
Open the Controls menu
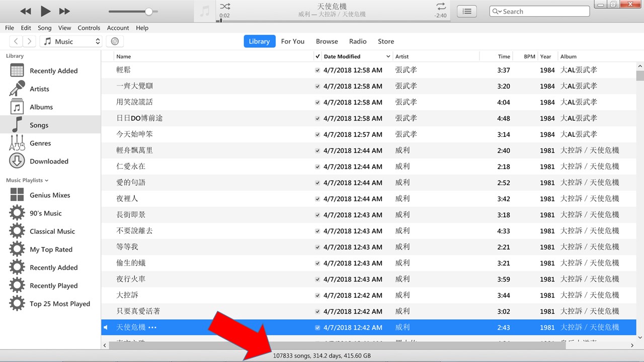89,28
